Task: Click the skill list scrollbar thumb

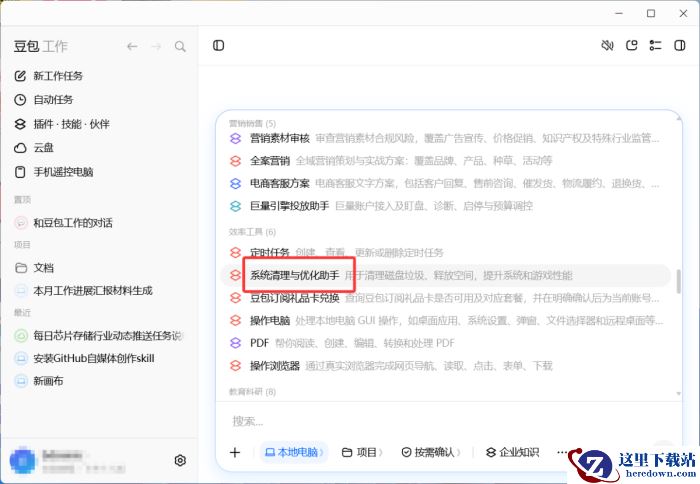Action: pos(679,281)
